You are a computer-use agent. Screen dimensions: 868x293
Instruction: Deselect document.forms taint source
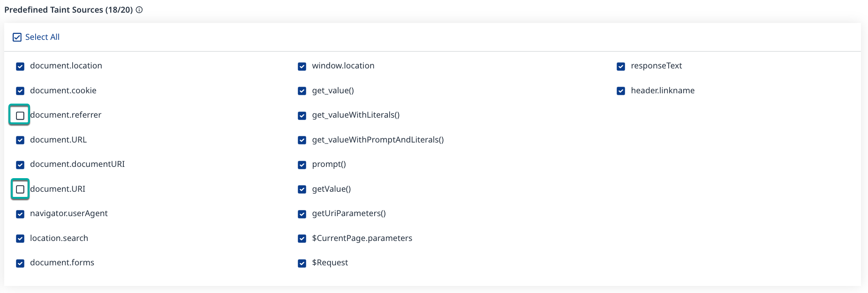[20, 263]
